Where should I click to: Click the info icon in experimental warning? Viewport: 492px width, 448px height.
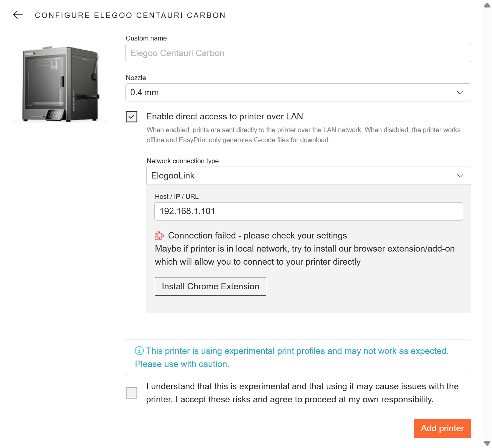click(x=139, y=351)
